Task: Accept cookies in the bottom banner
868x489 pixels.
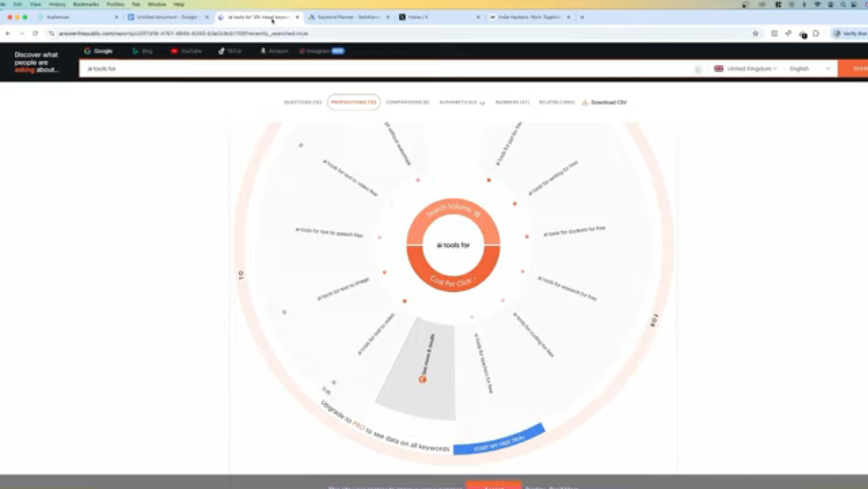Action: [494, 486]
